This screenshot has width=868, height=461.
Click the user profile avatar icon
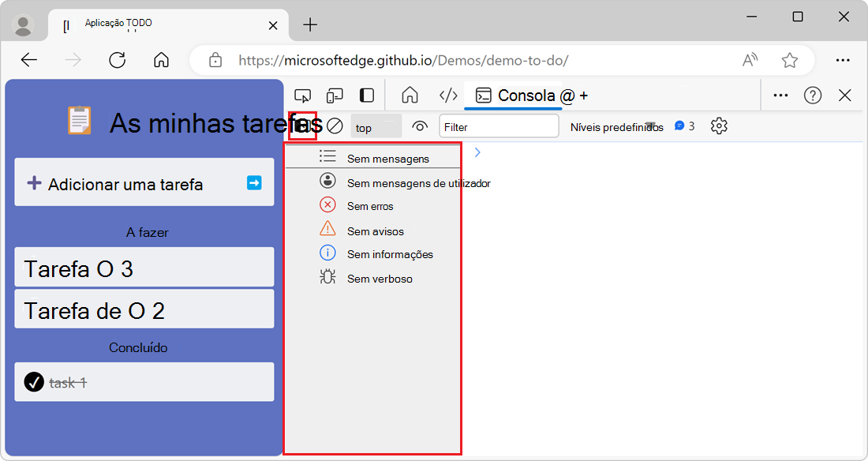pyautogui.click(x=23, y=25)
